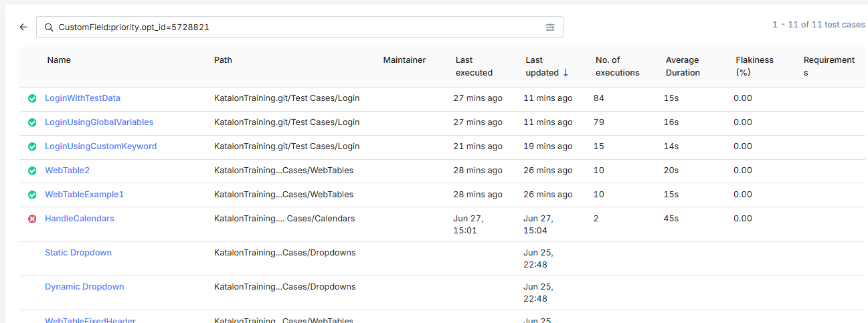
Task: Sort by the Name column header
Action: point(59,60)
